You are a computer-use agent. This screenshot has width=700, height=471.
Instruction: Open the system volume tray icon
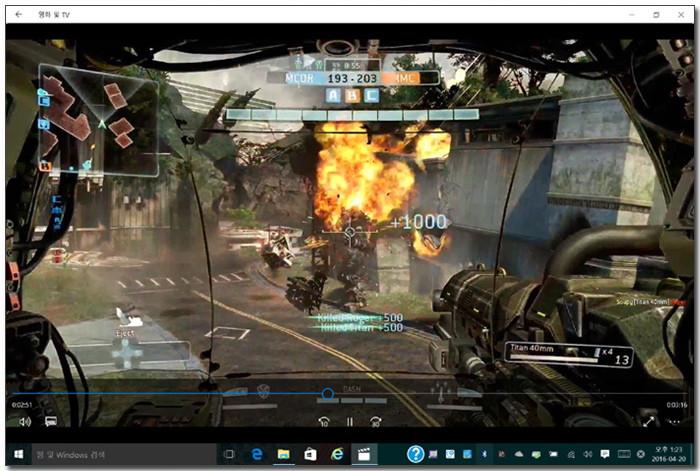(588, 454)
